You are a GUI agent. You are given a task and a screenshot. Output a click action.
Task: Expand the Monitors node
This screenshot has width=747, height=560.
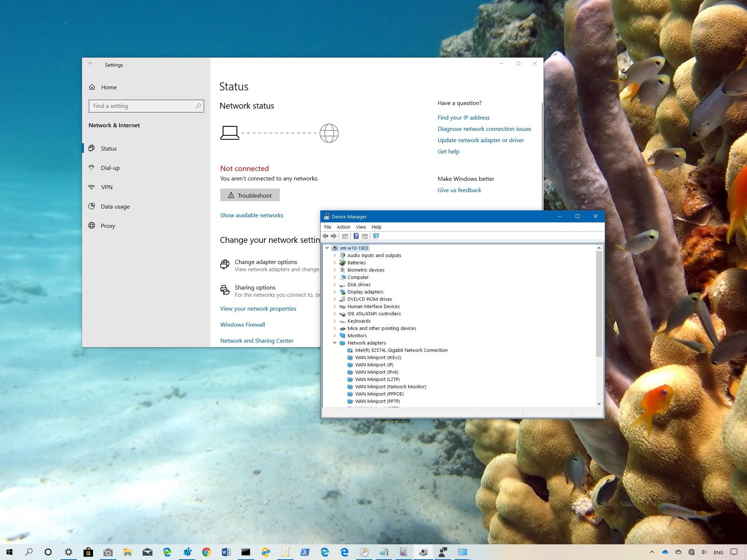click(335, 335)
